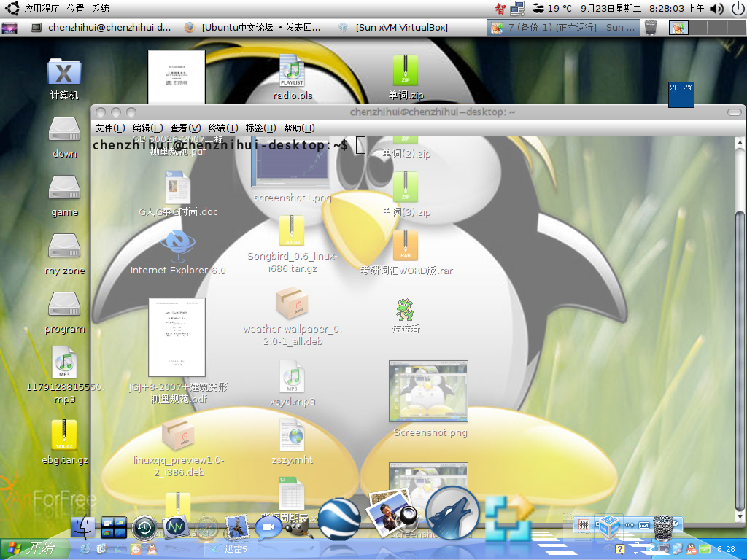The width and height of the screenshot is (747, 560).
Task: Click the red 智 input method indicator
Action: click(500, 9)
